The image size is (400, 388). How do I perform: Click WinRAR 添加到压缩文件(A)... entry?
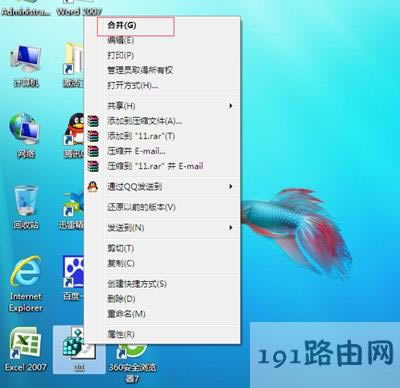tap(162, 121)
